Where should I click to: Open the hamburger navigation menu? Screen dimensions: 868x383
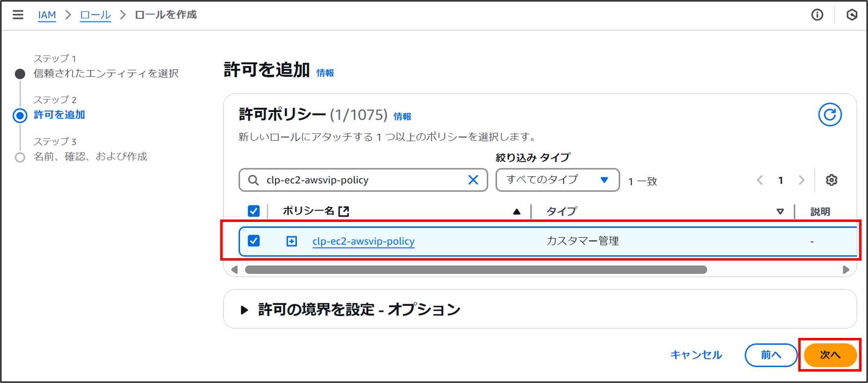(x=18, y=15)
